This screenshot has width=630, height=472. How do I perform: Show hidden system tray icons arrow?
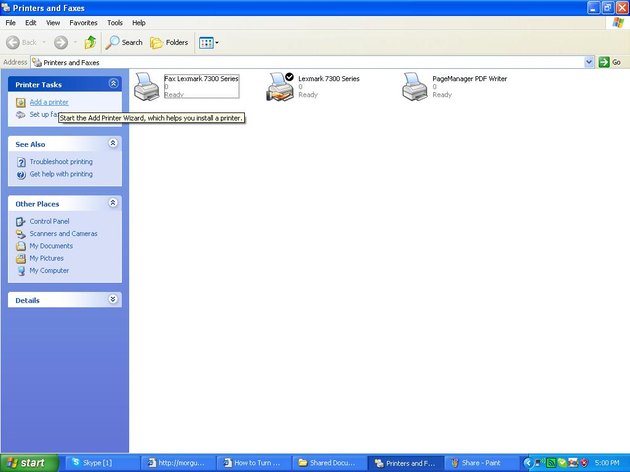pos(528,463)
